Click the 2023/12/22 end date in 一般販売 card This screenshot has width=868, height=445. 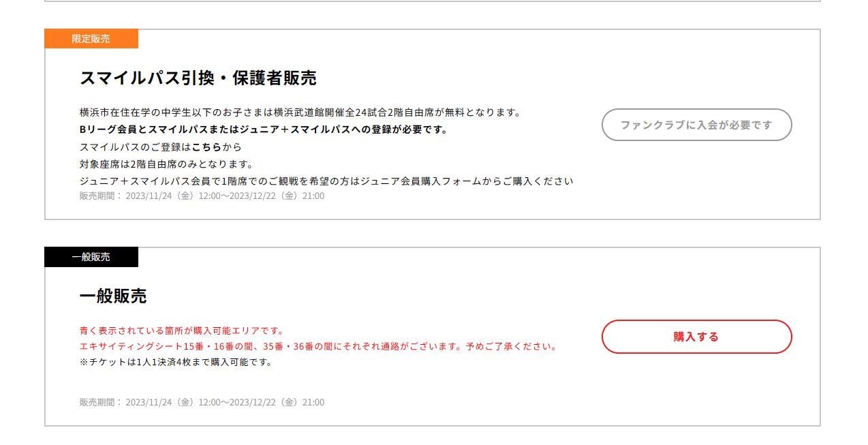253,402
